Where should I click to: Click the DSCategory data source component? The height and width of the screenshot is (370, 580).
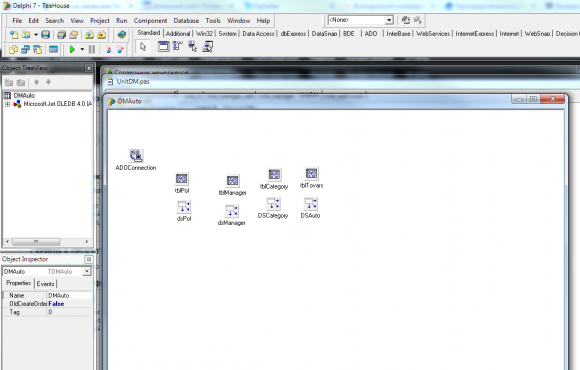coord(274,204)
